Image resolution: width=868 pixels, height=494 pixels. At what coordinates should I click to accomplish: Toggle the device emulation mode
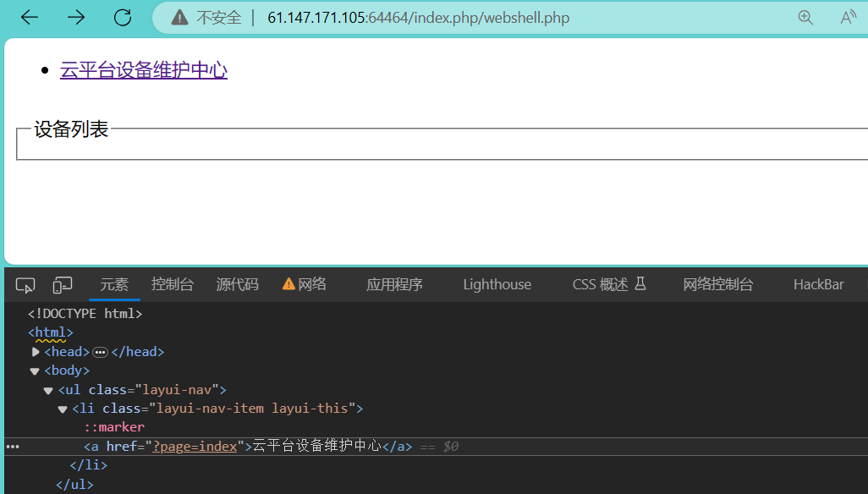(62, 284)
